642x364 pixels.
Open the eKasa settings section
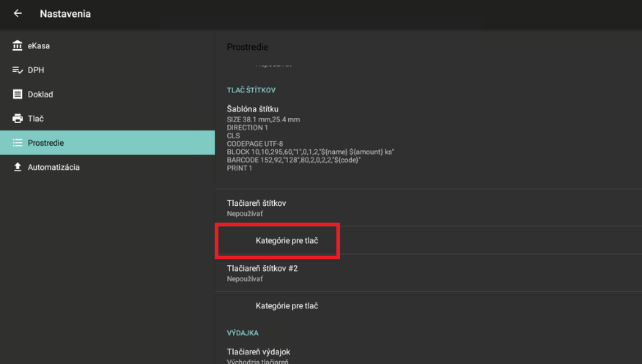click(39, 46)
